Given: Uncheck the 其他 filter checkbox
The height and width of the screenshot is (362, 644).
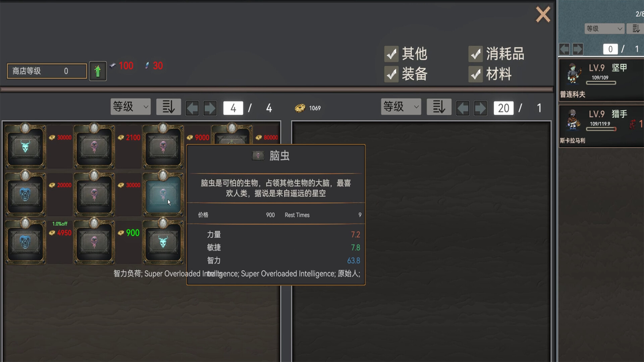Looking at the screenshot, I should tap(391, 54).
